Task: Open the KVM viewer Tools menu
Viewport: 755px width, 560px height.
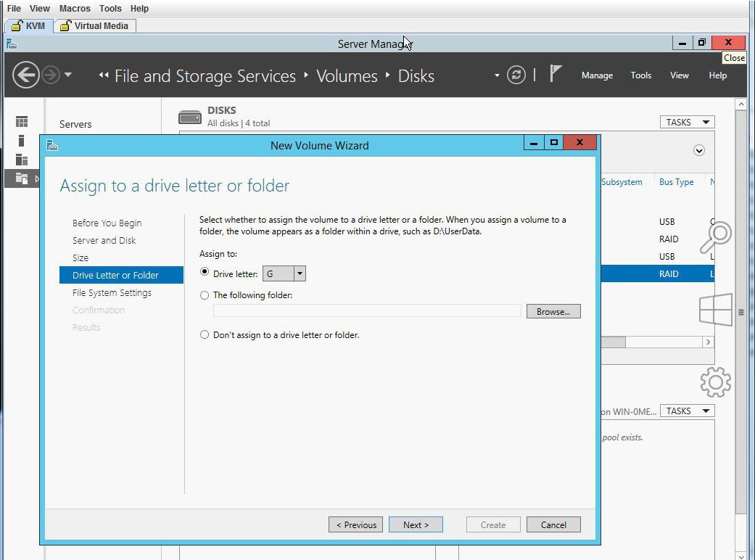Action: (110, 8)
